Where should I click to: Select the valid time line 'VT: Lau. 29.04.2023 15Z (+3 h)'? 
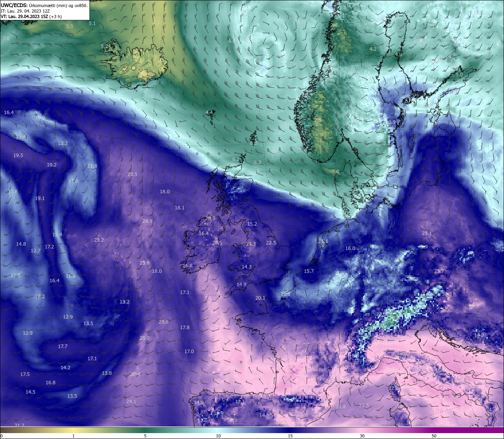31,17
